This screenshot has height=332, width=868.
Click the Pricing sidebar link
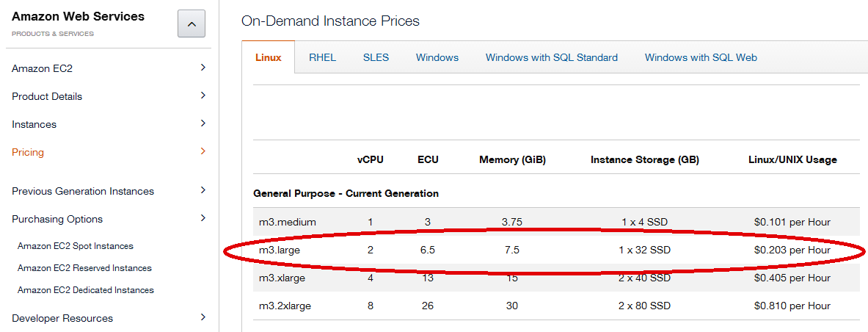tap(28, 152)
